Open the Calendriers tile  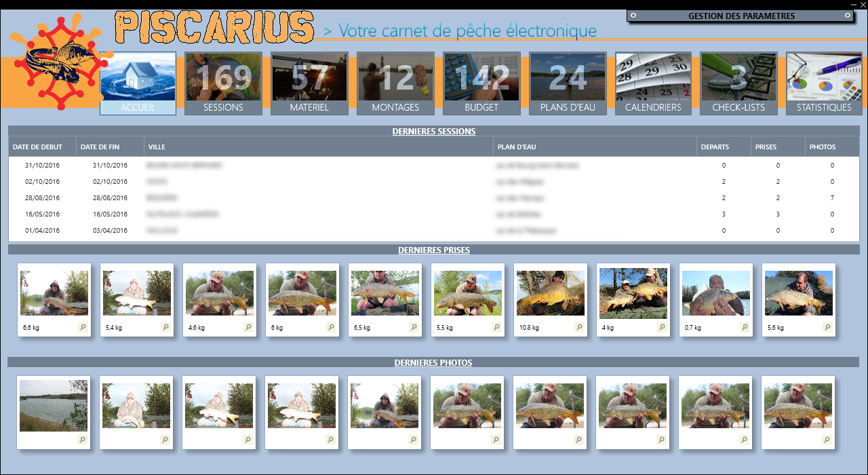click(653, 83)
